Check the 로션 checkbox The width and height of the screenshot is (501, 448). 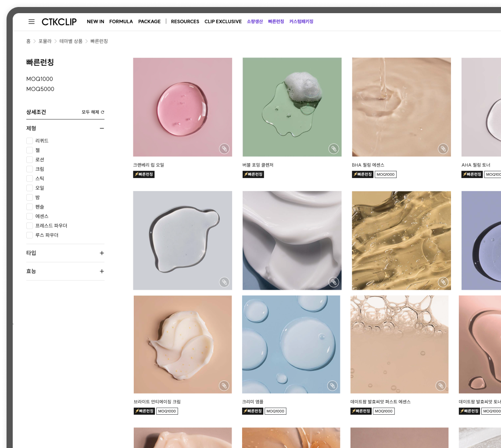[29, 160]
